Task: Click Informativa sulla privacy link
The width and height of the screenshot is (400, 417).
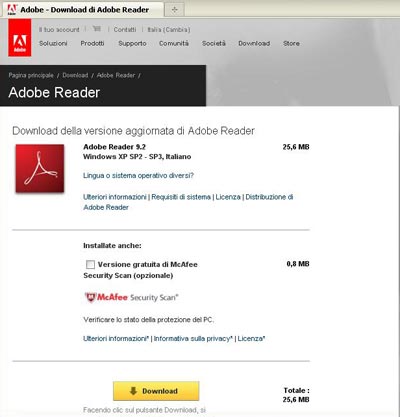Action: pos(193,339)
